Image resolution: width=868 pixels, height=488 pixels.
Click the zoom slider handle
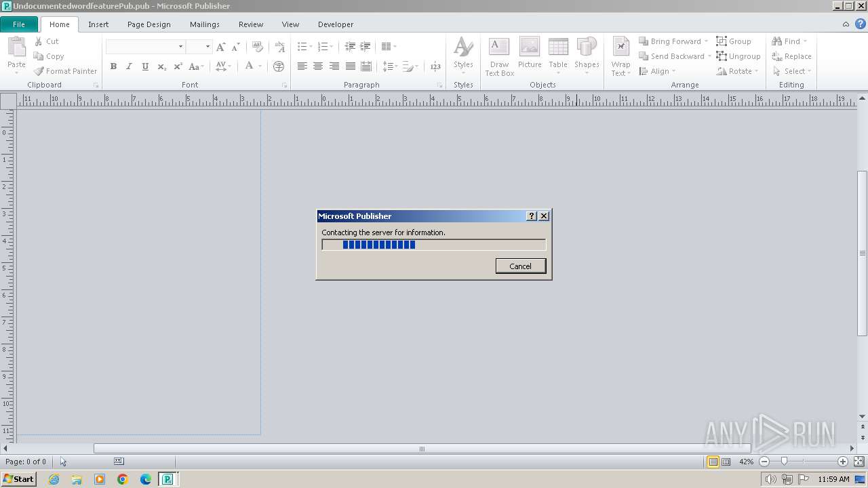click(x=785, y=462)
